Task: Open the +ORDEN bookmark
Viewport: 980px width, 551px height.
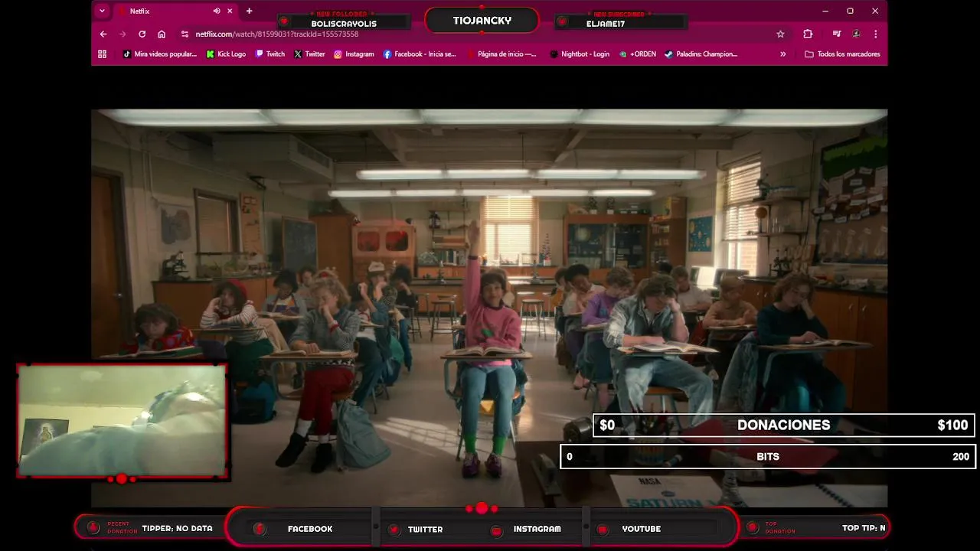Action: tap(638, 54)
